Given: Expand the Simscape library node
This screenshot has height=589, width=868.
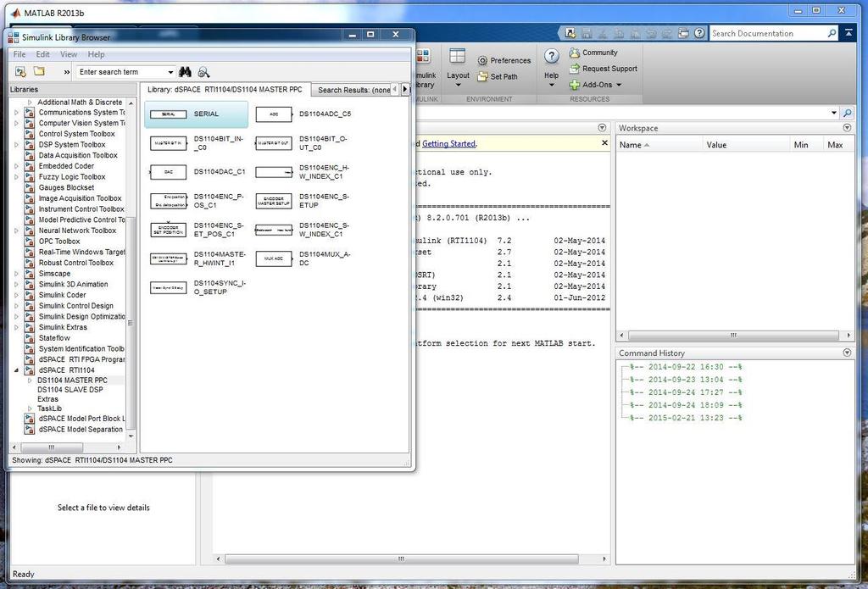Looking at the screenshot, I should point(17,274).
